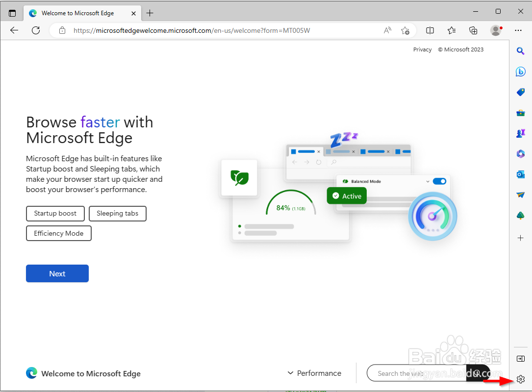Open the Tools sidebar panel
The width and height of the screenshot is (532, 392).
coord(520,112)
